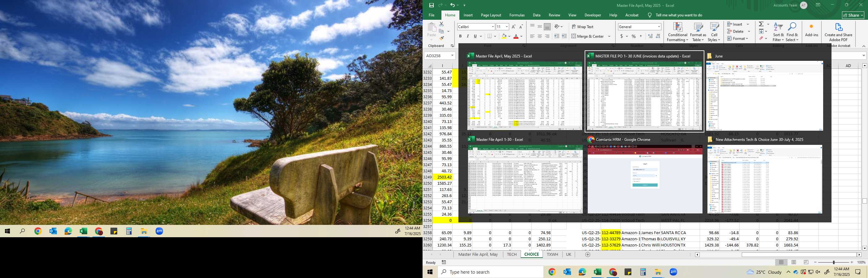The height and width of the screenshot is (278, 868).
Task: Select MASTER FILE PO 1-30 JUNE window thumbnail
Action: coord(644,91)
